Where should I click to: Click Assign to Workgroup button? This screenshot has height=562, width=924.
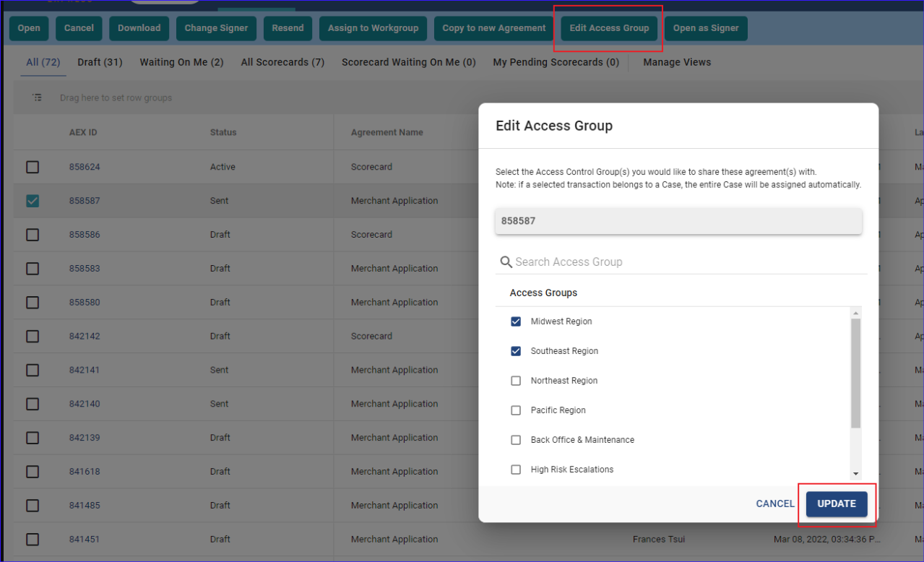click(x=373, y=28)
